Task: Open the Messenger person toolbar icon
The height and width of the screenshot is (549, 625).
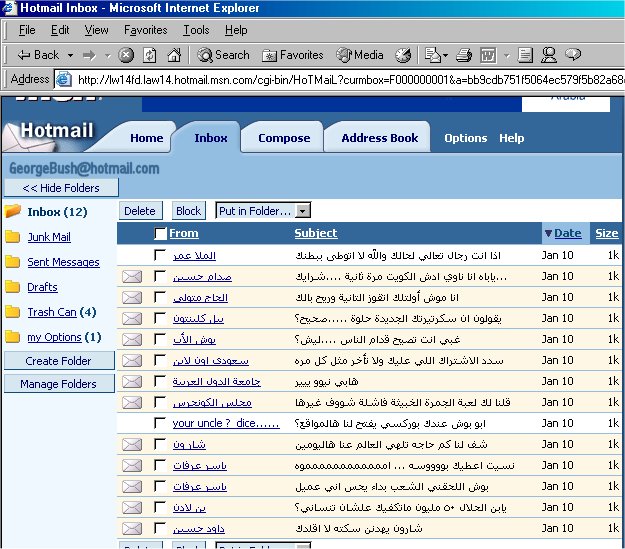Action: click(548, 55)
